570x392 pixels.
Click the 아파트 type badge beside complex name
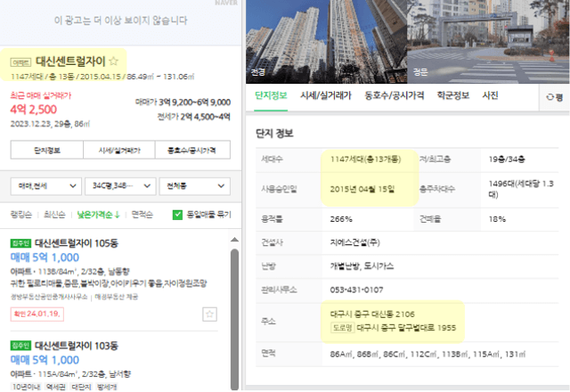pos(20,62)
